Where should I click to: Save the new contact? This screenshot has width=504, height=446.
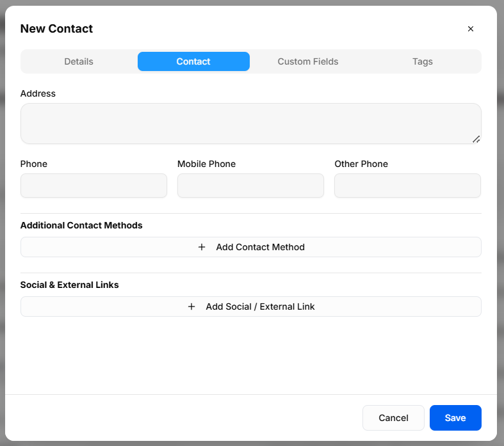pyautogui.click(x=455, y=418)
